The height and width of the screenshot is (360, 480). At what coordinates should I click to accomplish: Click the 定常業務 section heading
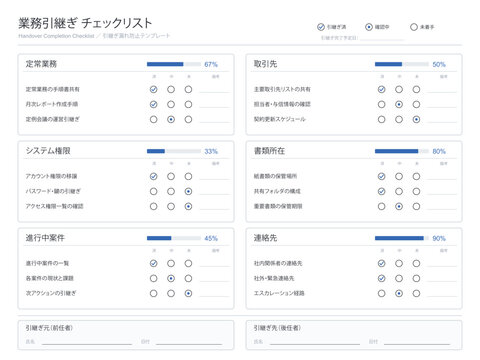click(41, 64)
